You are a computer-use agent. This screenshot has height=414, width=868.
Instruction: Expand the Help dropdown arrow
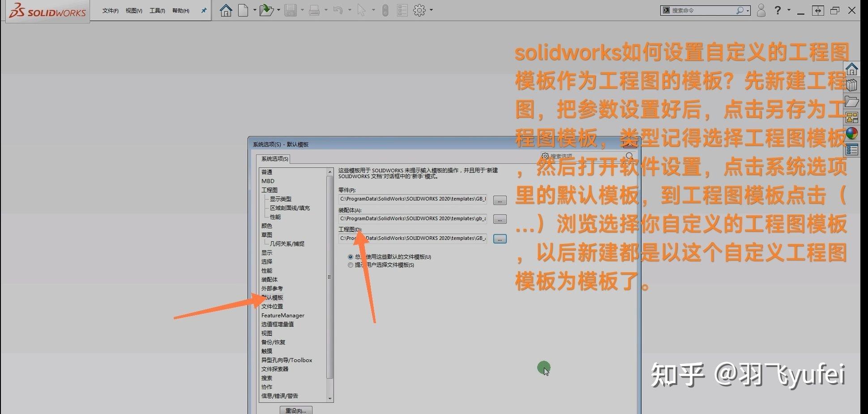pyautogui.click(x=789, y=10)
